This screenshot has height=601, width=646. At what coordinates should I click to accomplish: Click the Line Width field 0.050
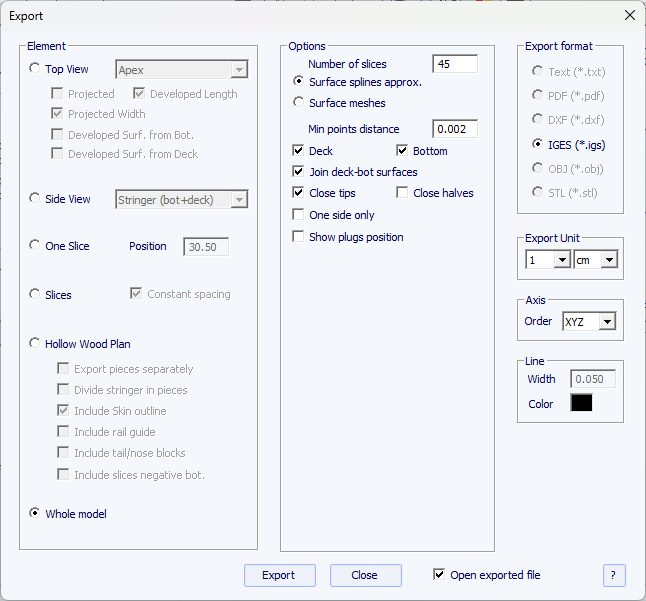pyautogui.click(x=593, y=379)
